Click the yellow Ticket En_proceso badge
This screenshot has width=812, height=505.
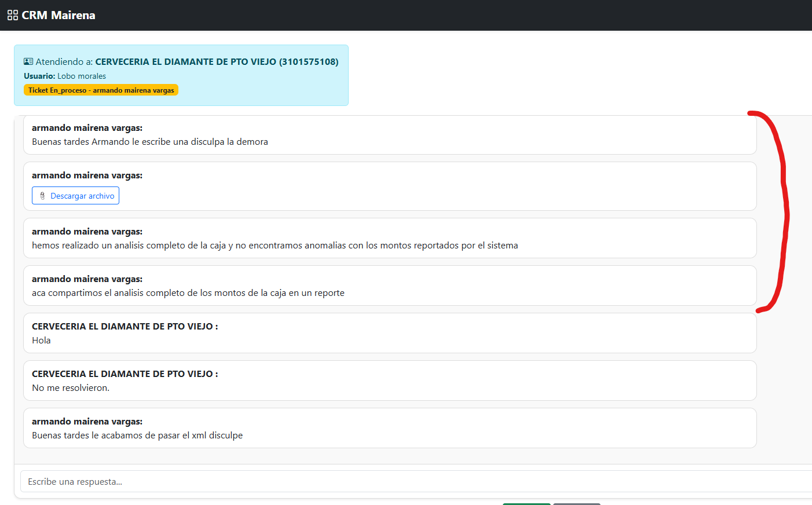click(101, 90)
